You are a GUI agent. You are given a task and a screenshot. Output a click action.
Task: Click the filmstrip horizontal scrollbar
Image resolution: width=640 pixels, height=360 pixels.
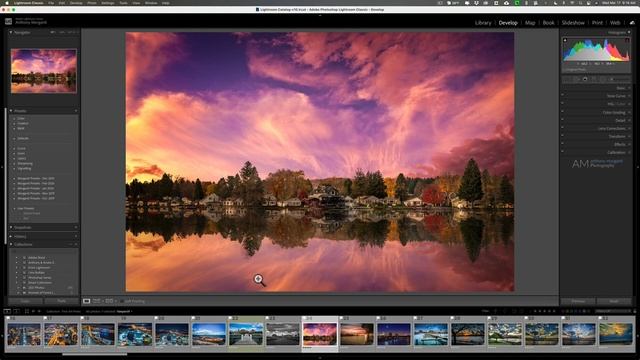click(95, 354)
